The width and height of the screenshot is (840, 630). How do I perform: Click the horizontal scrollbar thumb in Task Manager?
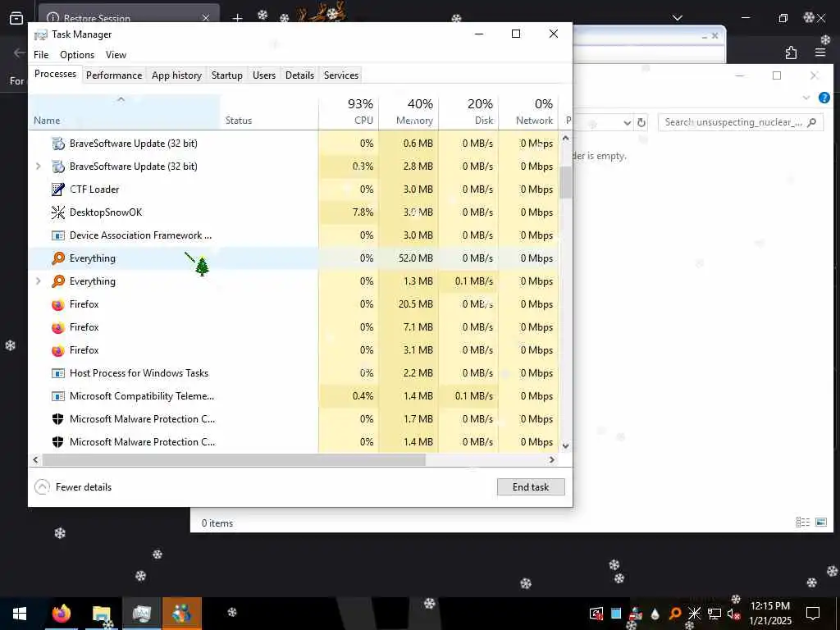click(x=234, y=459)
